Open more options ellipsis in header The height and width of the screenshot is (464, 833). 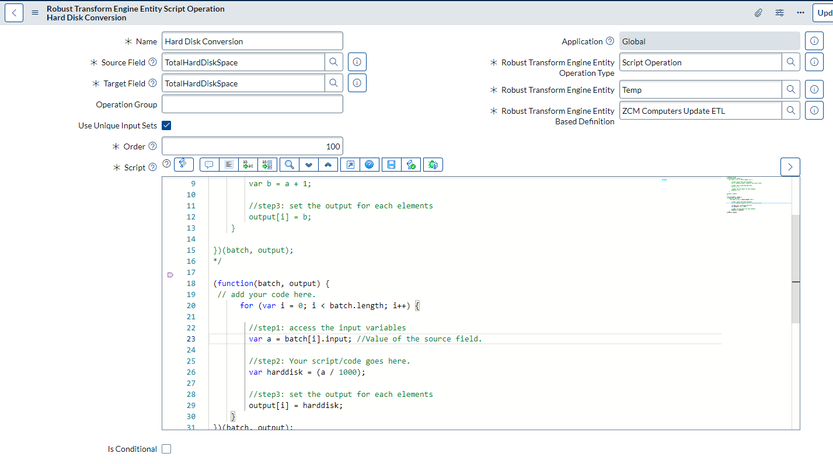[x=801, y=13]
